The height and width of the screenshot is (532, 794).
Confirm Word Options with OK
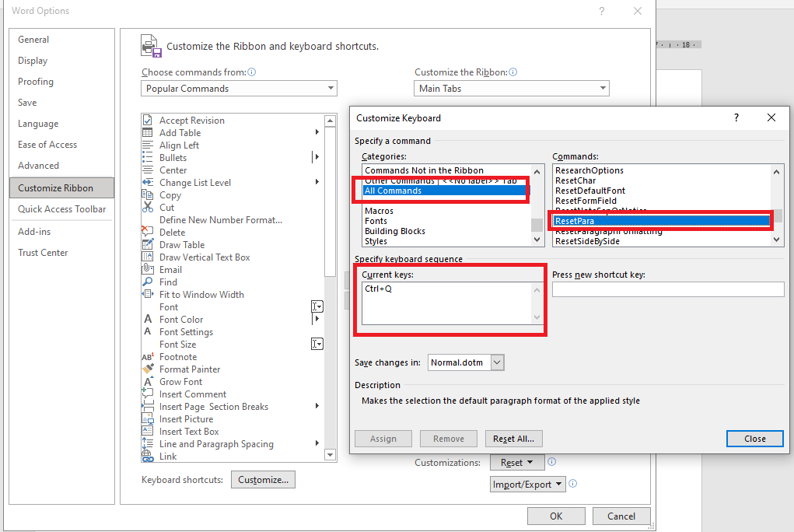point(556,516)
